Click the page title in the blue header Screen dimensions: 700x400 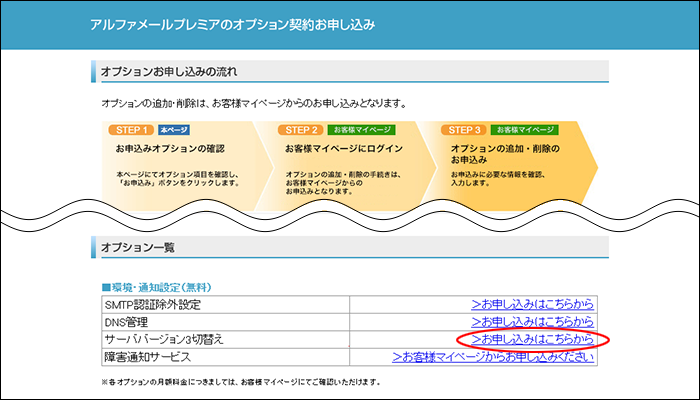(x=233, y=24)
